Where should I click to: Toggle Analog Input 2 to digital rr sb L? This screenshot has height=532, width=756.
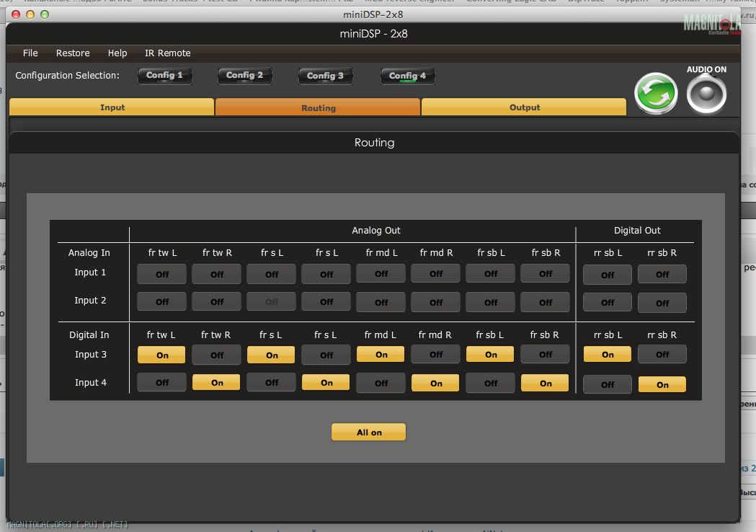pos(608,302)
